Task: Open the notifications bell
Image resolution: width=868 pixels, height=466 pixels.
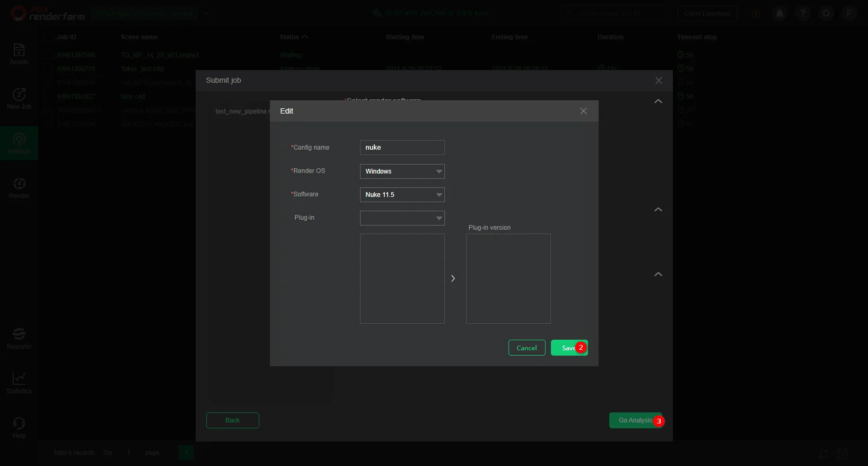Action: coord(779,14)
